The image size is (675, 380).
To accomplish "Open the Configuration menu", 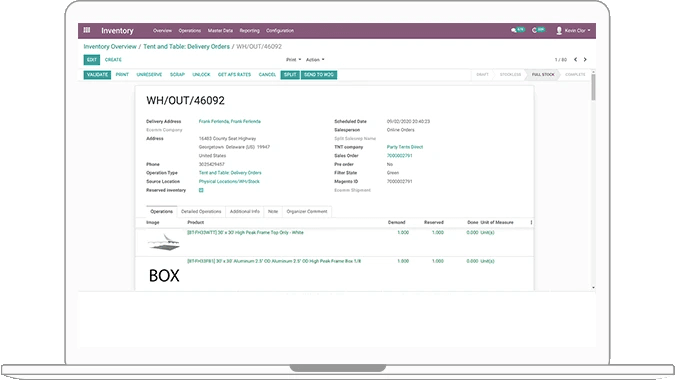I will (x=280, y=31).
